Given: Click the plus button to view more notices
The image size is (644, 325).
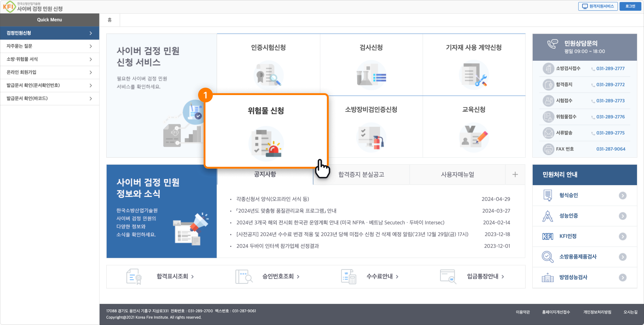Looking at the screenshot, I should pos(515,174).
